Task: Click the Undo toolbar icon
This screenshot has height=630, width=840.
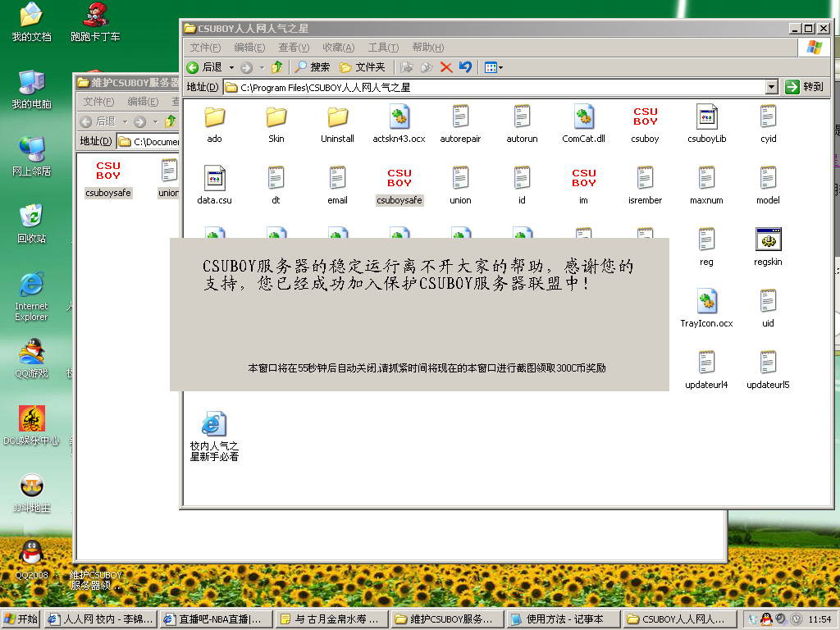Action: [x=465, y=67]
